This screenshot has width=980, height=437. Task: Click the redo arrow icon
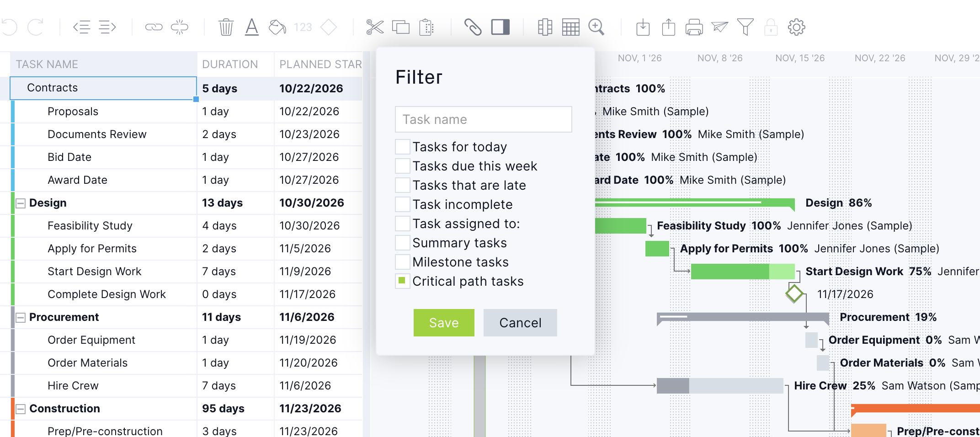click(36, 27)
